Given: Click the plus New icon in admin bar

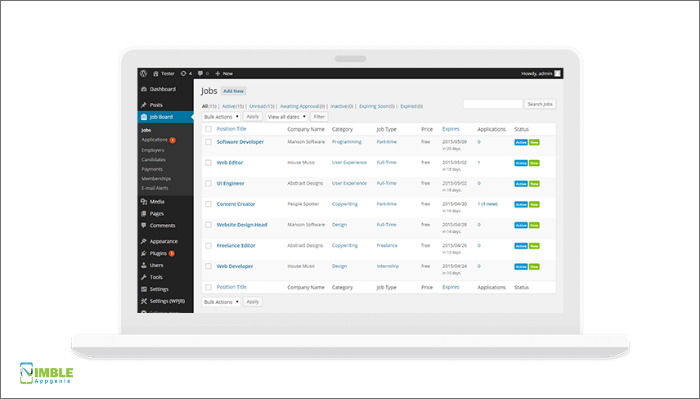Looking at the screenshot, I should [218, 74].
